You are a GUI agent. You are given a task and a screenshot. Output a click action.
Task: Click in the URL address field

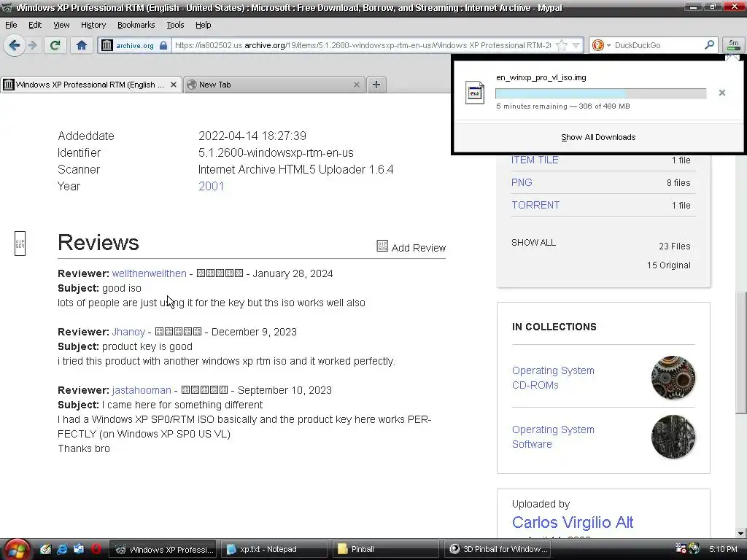363,45
